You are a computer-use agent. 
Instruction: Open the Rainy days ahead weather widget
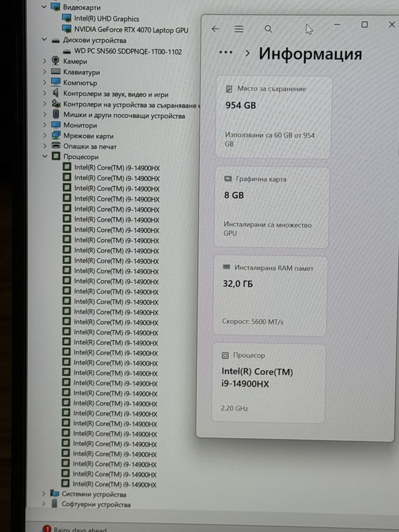point(74,529)
